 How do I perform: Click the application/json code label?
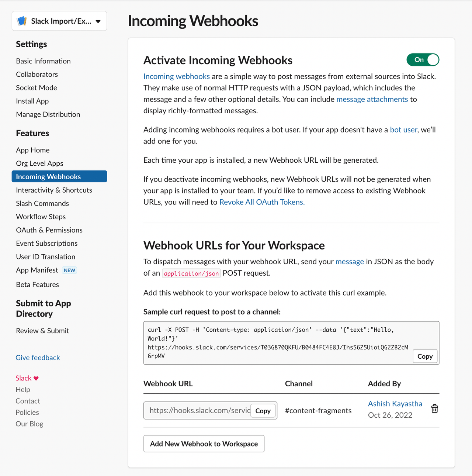click(191, 273)
